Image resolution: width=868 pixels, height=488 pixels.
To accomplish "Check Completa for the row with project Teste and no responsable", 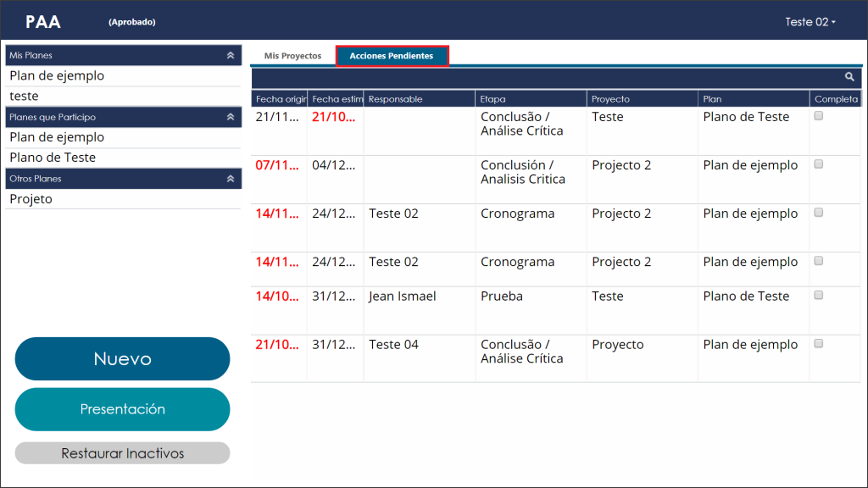I will click(x=819, y=115).
